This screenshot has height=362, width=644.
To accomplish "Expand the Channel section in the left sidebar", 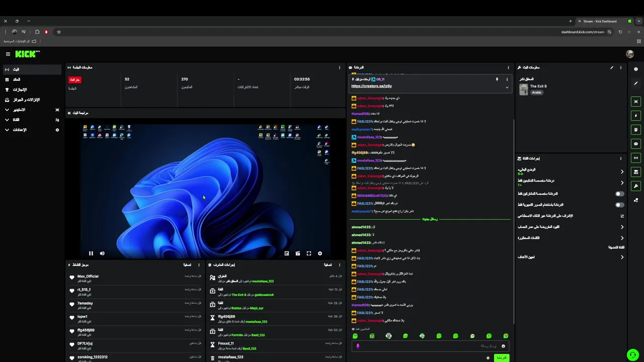I will (7, 120).
